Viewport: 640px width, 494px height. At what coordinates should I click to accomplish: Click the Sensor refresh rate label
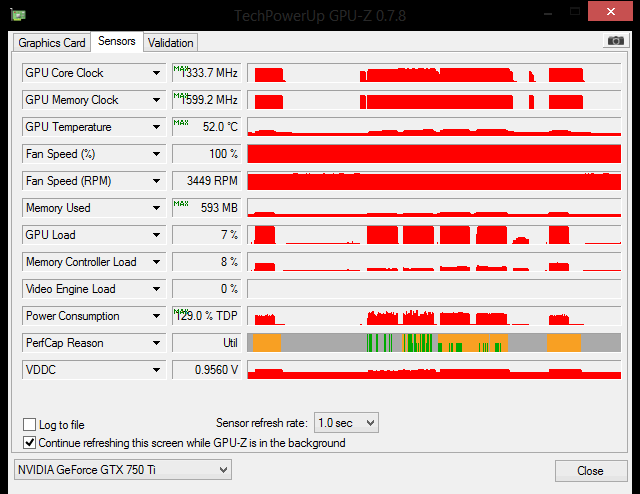click(x=262, y=423)
